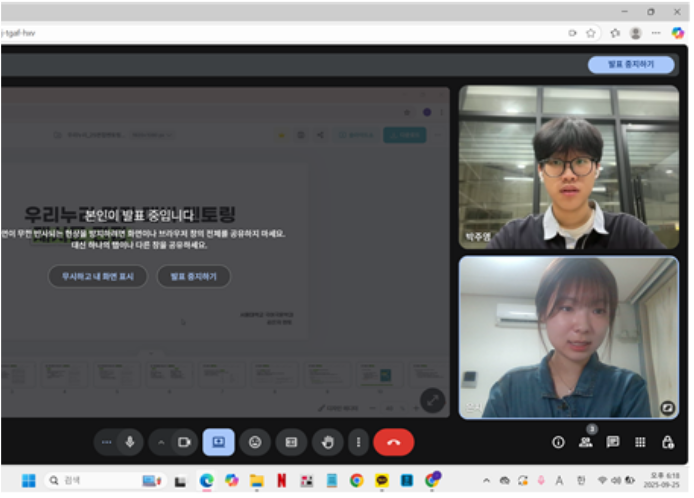Open the clock showing 2025-09-25
Viewport: 694px width, 498px height.
661,480
